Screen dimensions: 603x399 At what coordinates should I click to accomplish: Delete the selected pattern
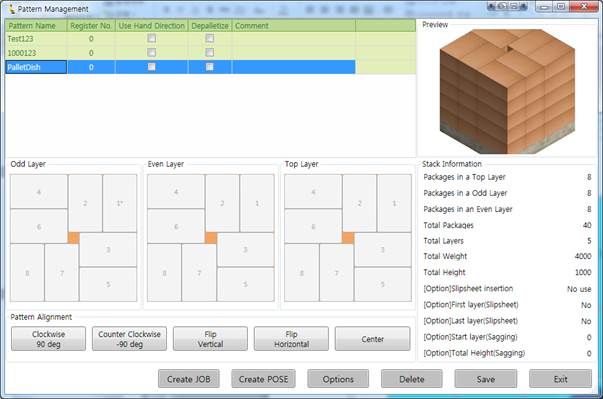pos(411,379)
